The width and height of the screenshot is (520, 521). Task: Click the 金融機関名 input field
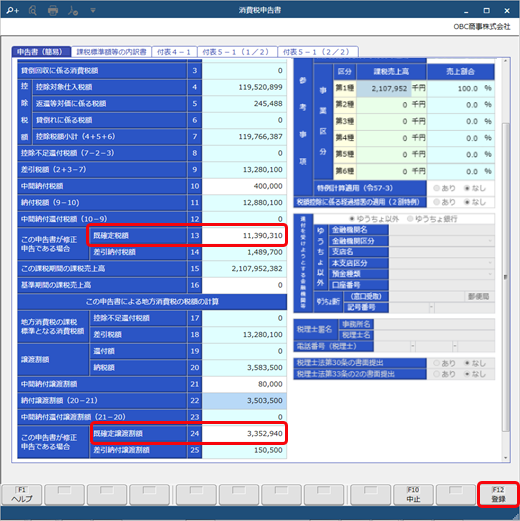[442, 230]
